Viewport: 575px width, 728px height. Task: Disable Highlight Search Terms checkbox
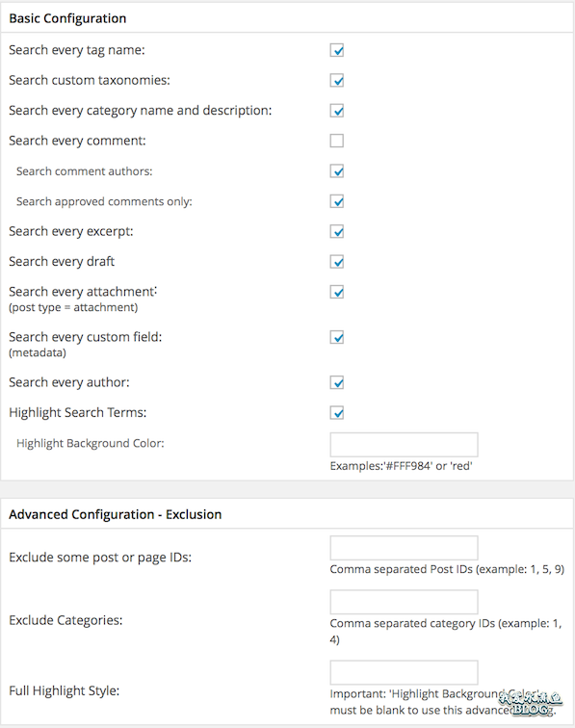(x=337, y=412)
